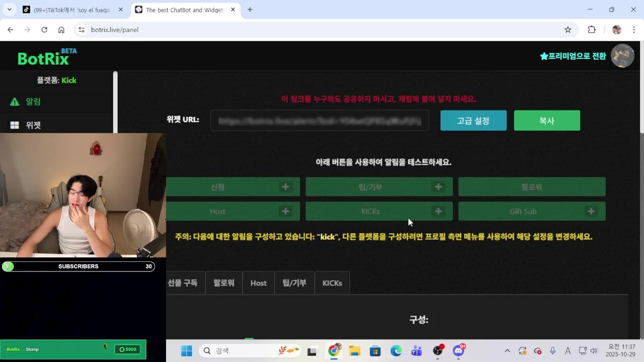Click the page vertical scrollbar

(x=641, y=88)
